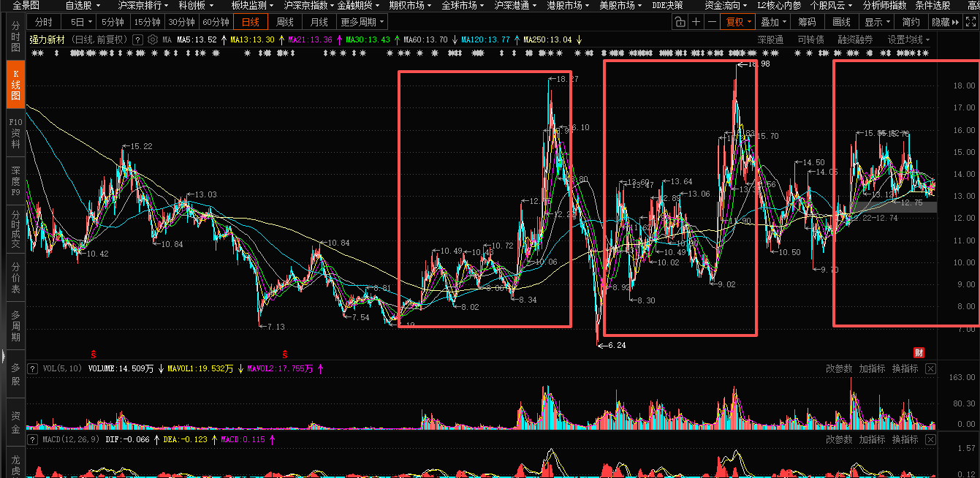Expand the 更多周期 dropdown
This screenshot has height=478, width=980.
point(362,22)
